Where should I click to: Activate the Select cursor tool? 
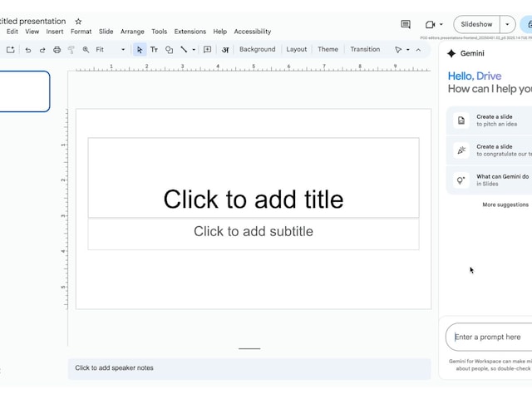coord(140,50)
